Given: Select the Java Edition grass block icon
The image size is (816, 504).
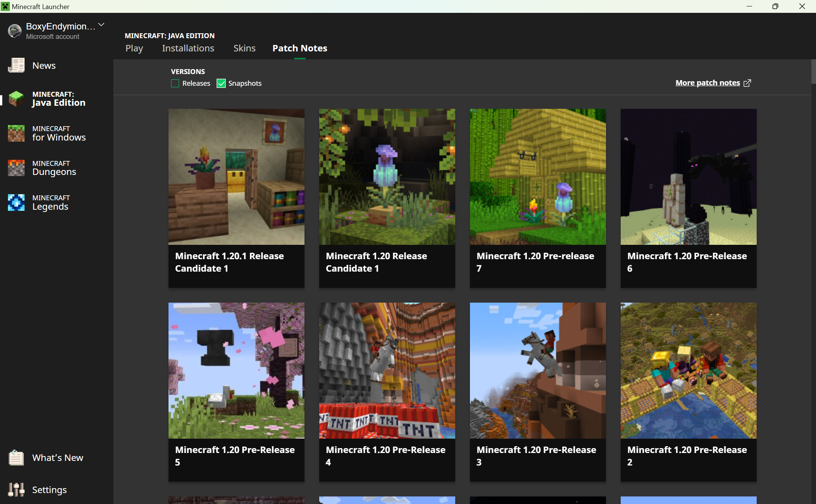Looking at the screenshot, I should point(16,99).
